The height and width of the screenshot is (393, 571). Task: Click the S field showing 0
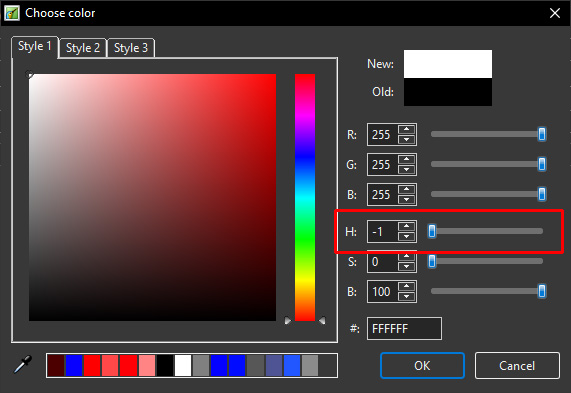pos(383,262)
